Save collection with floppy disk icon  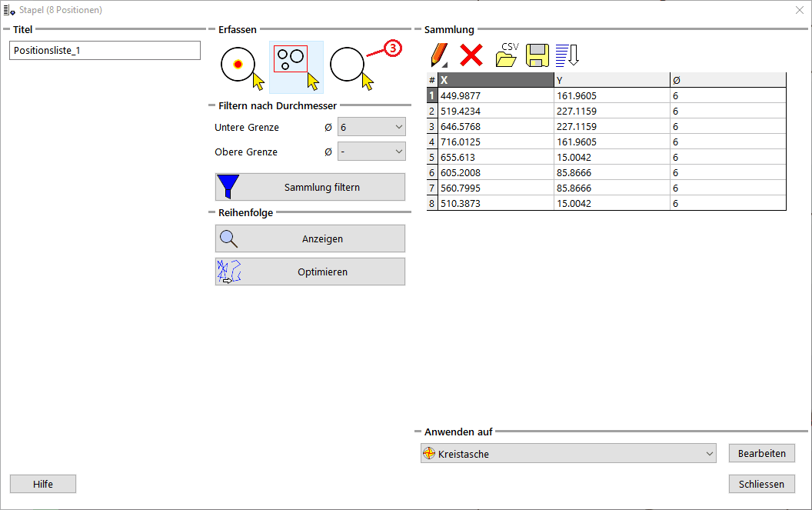coord(537,55)
